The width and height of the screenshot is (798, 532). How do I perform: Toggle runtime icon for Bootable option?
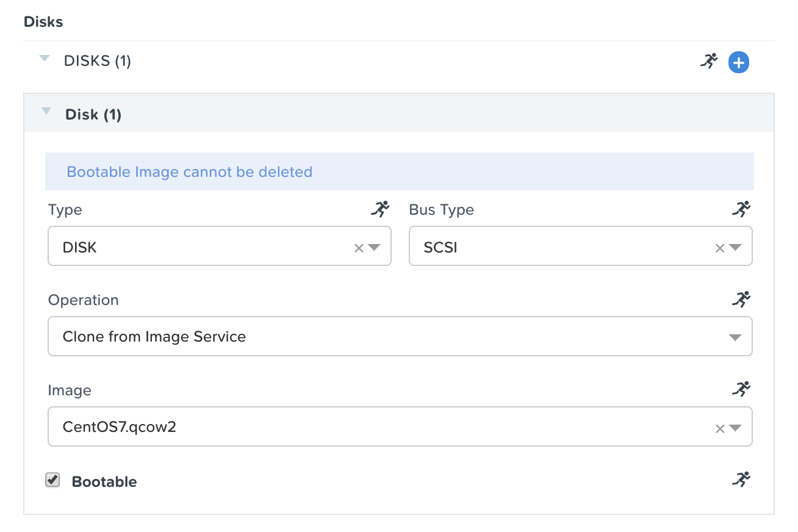[x=741, y=480]
